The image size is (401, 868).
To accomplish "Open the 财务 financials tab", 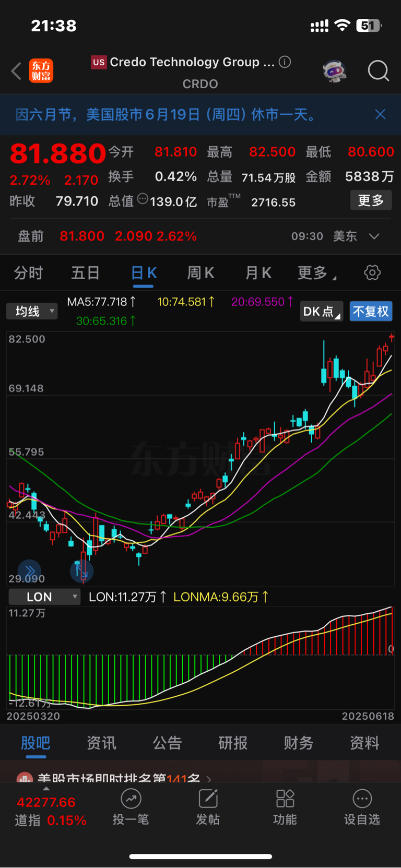I will coord(299,743).
